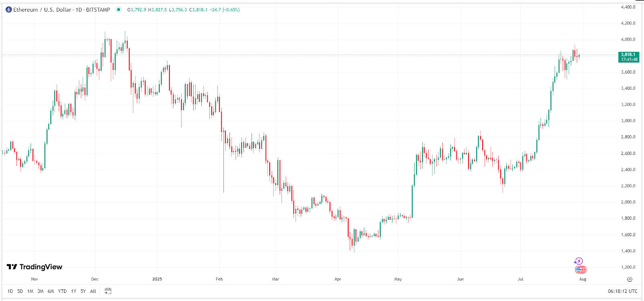
Task: Toggle the YTD range selection
Action: [62, 291]
